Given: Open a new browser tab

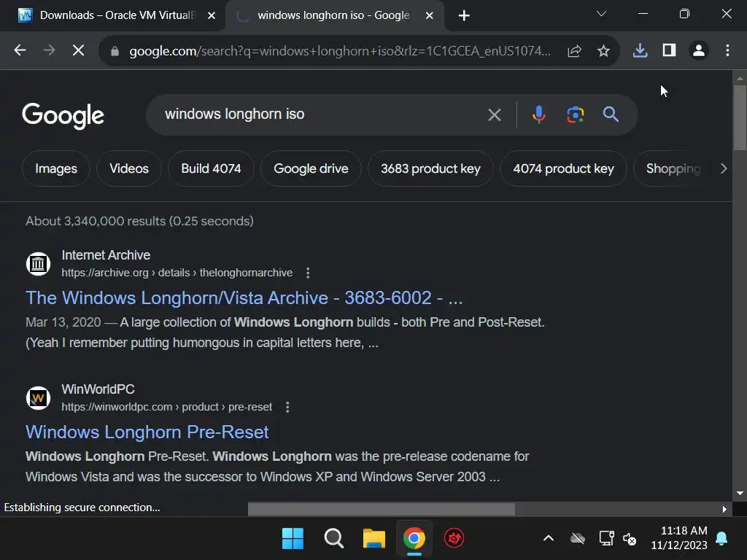Looking at the screenshot, I should [464, 16].
